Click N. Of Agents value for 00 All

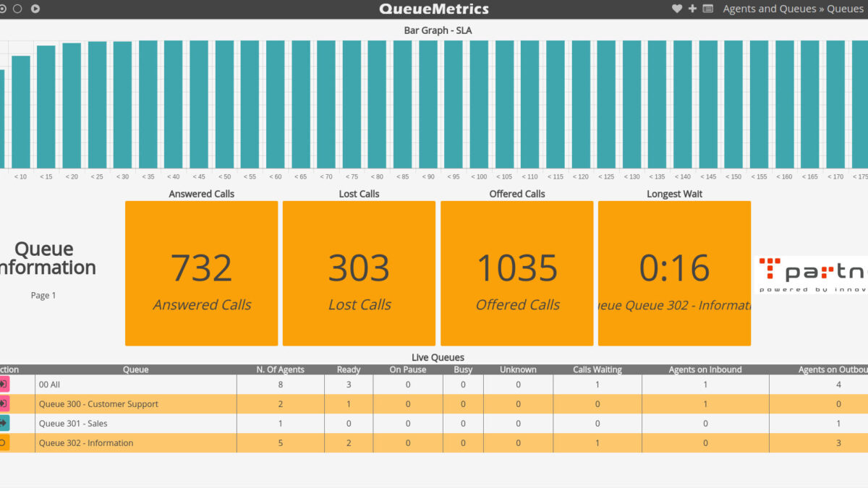pos(281,385)
